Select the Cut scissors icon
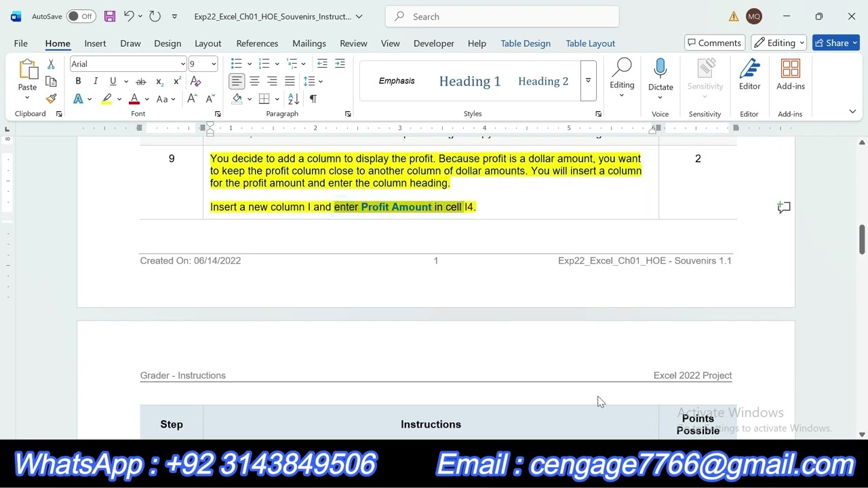Viewport: 868px width, 488px height. 51,64
